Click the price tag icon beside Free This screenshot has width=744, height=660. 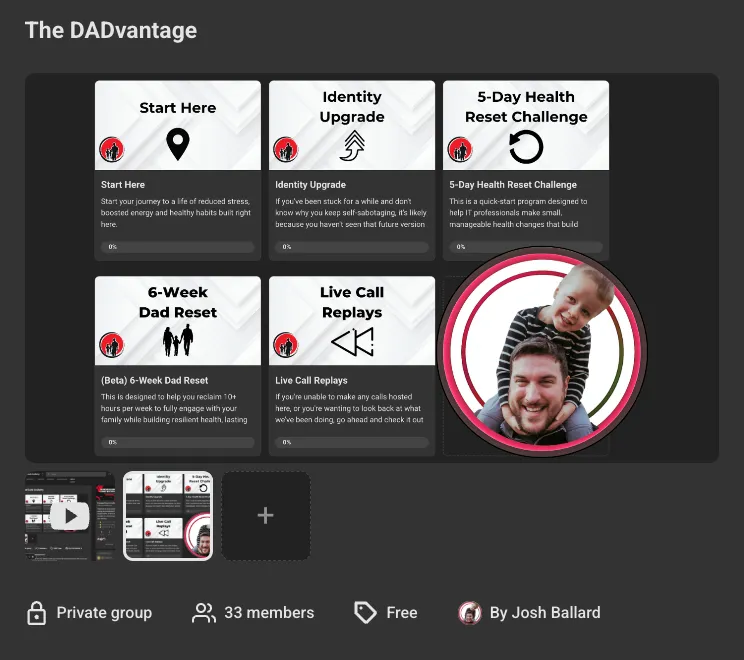point(365,612)
